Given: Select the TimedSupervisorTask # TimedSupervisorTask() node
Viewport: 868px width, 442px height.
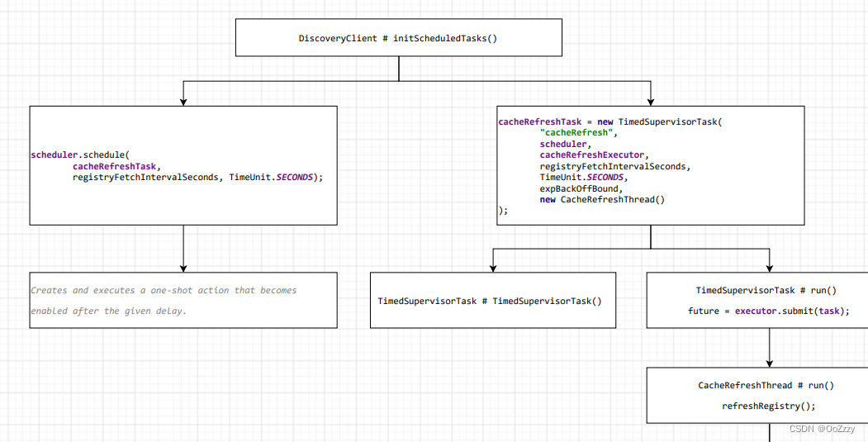Looking at the screenshot, I should pyautogui.click(x=493, y=300).
